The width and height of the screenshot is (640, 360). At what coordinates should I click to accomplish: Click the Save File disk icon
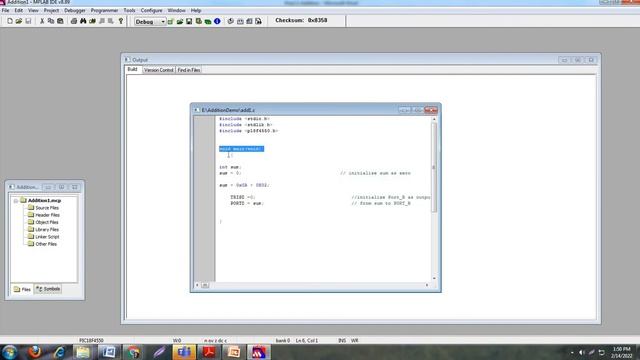(x=28, y=21)
